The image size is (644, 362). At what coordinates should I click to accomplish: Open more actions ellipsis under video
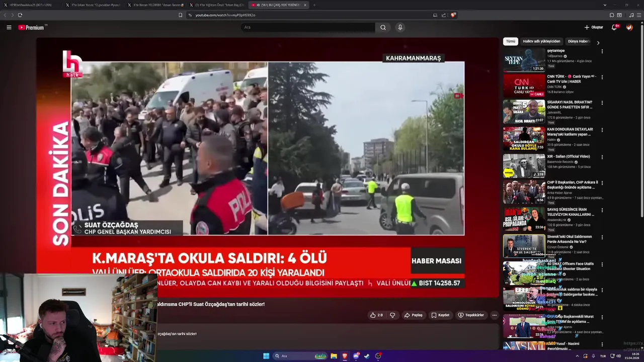(x=494, y=315)
